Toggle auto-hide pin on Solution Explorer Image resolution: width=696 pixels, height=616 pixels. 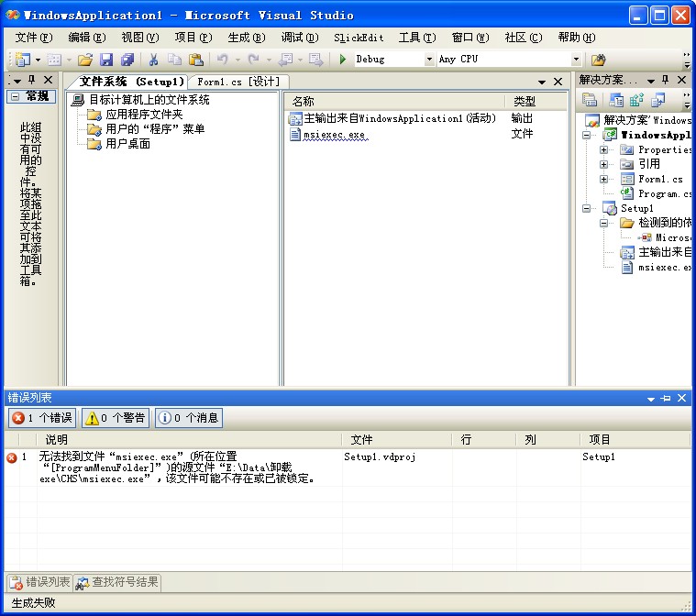point(665,80)
